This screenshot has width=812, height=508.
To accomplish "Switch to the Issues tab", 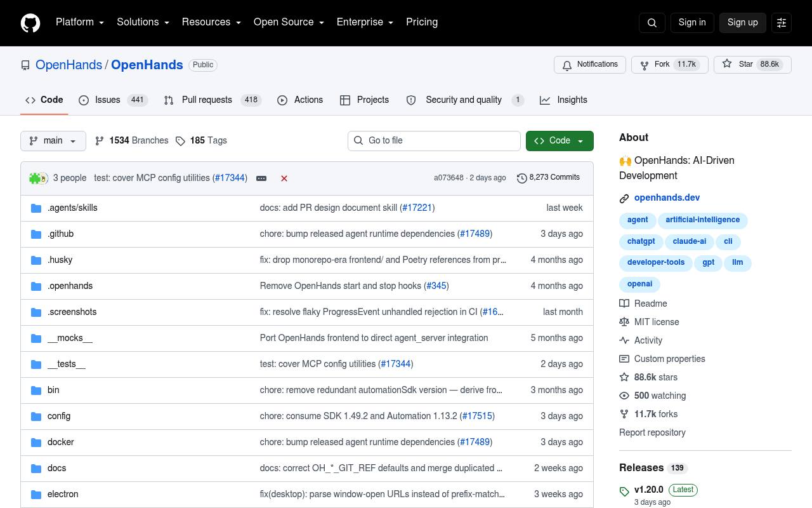I will 114,100.
